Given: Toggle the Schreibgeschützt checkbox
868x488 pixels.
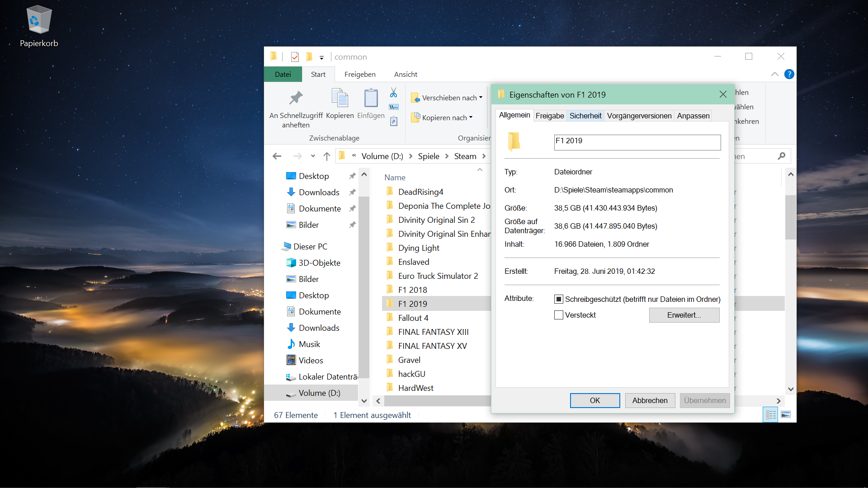Looking at the screenshot, I should [x=559, y=299].
